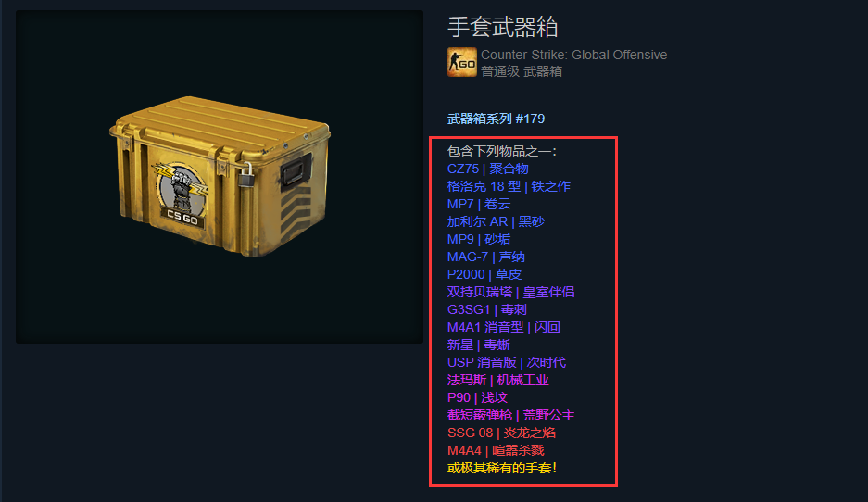This screenshot has width=868, height=502.
Task: Open the 格洛克 18 型 | 铁之作 link
Action: [509, 186]
